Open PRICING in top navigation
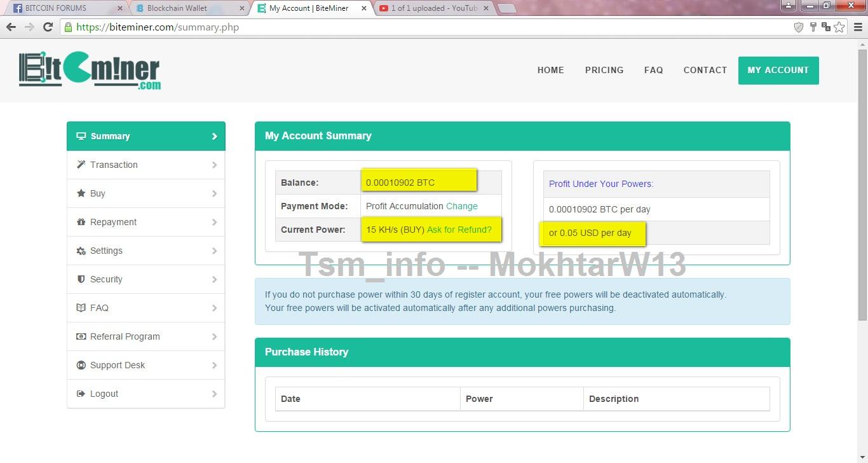868x463 pixels. point(604,70)
